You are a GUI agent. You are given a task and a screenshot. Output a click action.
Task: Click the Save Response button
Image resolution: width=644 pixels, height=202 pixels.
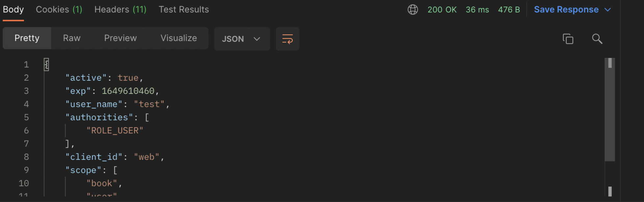[x=566, y=10]
